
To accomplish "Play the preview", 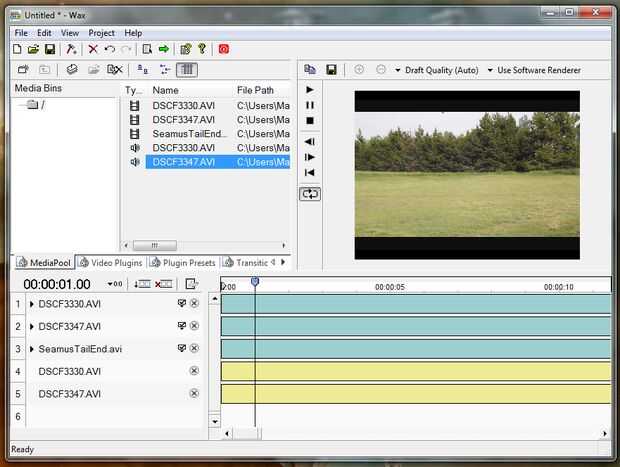I will (310, 90).
